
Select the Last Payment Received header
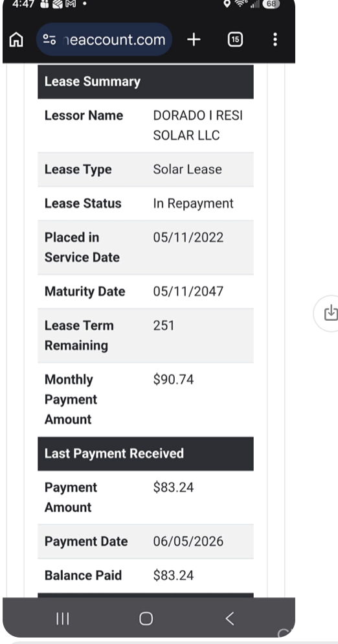(x=146, y=454)
